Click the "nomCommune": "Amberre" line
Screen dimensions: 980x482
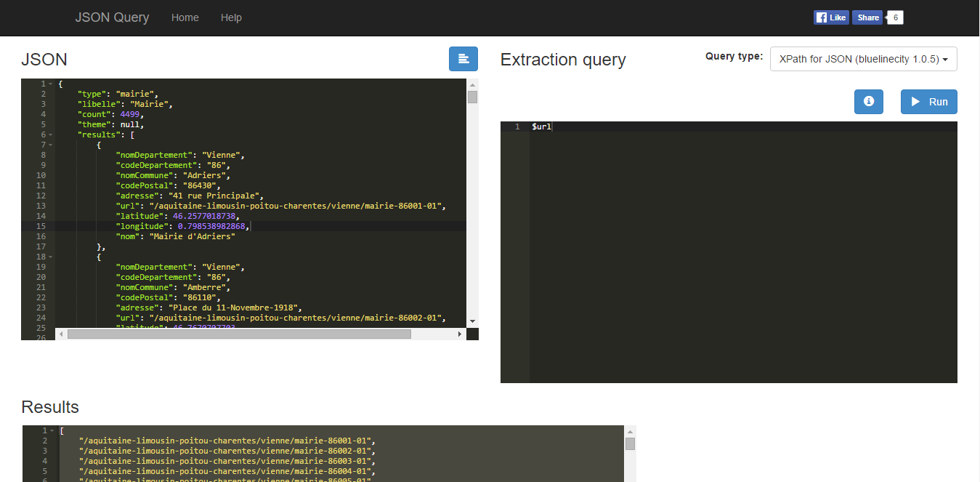coord(173,287)
